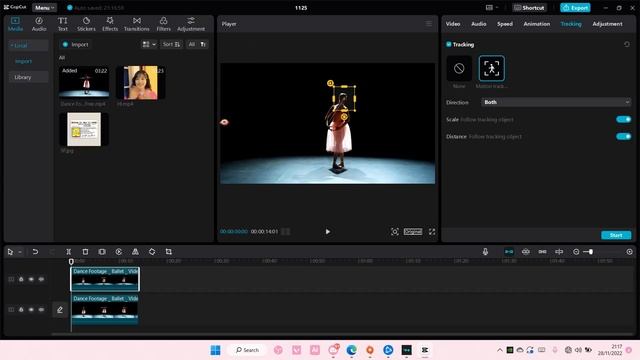Click the microphone record voiceover icon
Screen dimensions: 640x360
point(485,252)
